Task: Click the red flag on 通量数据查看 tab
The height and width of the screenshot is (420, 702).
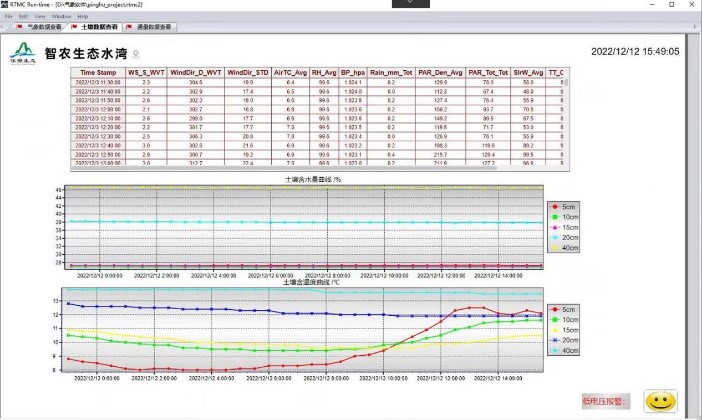Action: tap(129, 27)
